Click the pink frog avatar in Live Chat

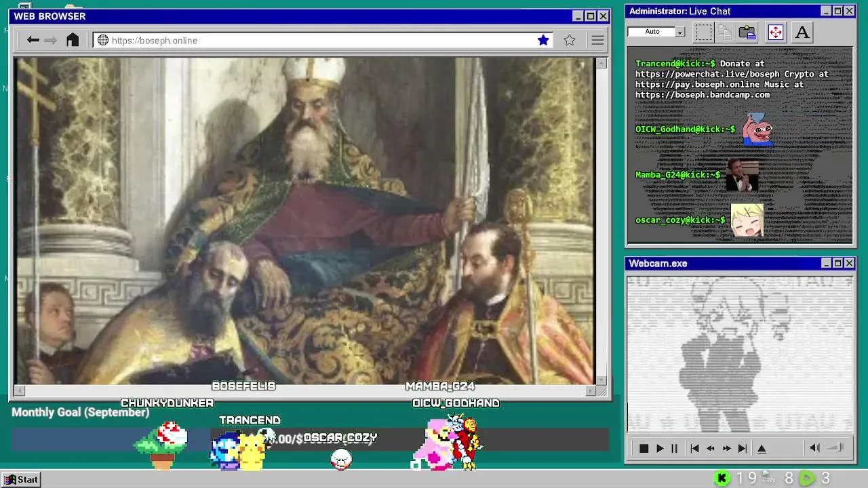click(757, 129)
